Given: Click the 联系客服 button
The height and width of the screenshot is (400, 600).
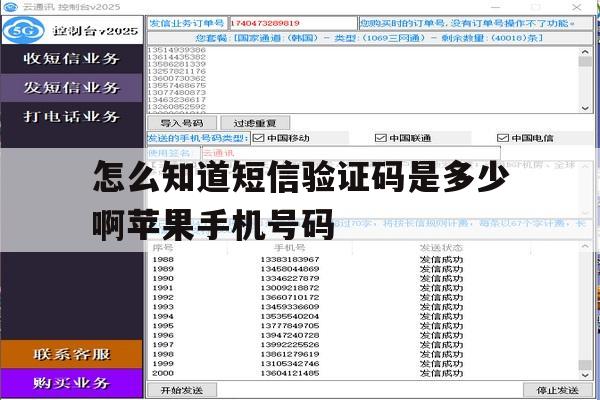Looking at the screenshot, I should pos(72,354).
